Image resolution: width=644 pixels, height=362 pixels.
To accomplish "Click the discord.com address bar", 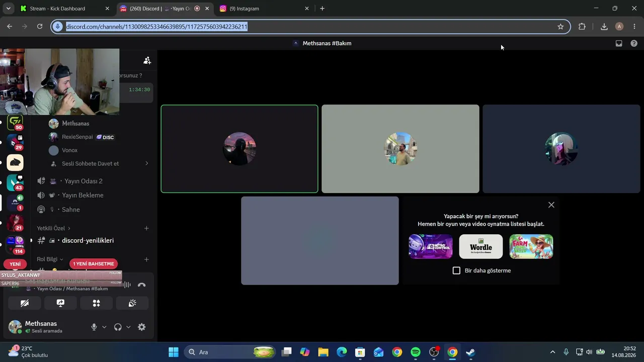I will coord(309,27).
